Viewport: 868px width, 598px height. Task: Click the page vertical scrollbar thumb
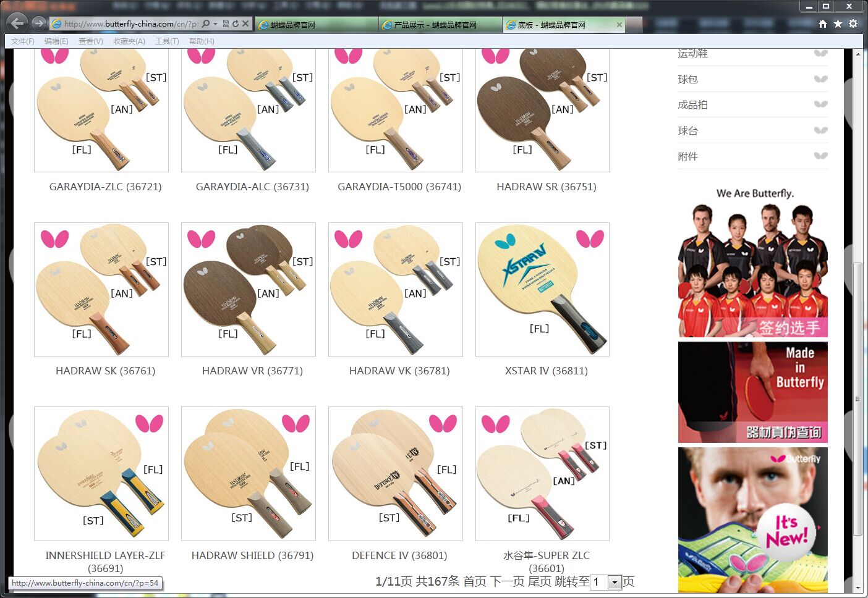[857, 399]
